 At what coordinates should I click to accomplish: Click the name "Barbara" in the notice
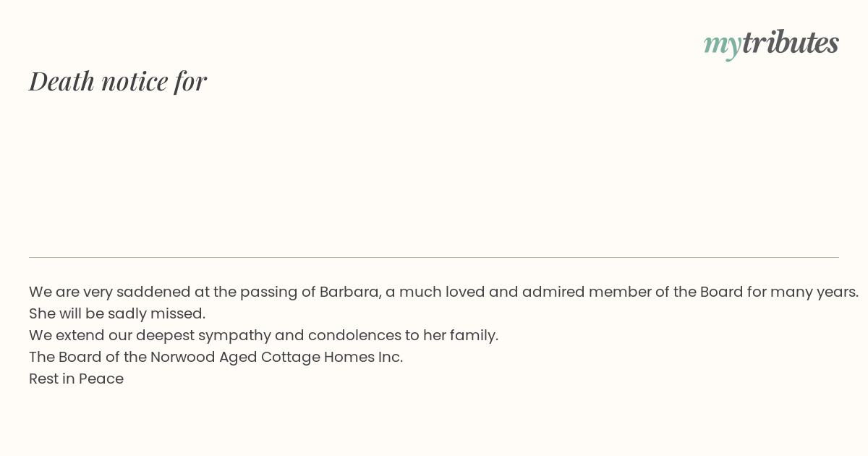350,292
